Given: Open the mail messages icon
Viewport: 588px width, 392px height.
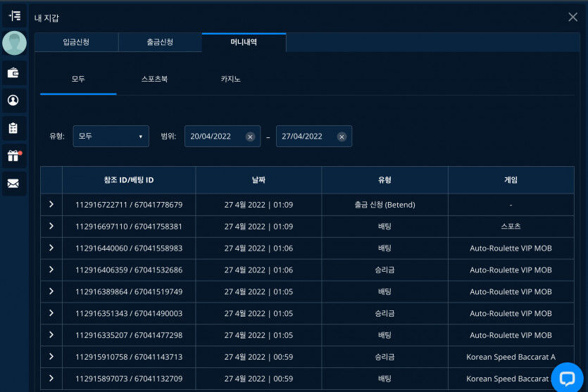Looking at the screenshot, I should [x=13, y=184].
